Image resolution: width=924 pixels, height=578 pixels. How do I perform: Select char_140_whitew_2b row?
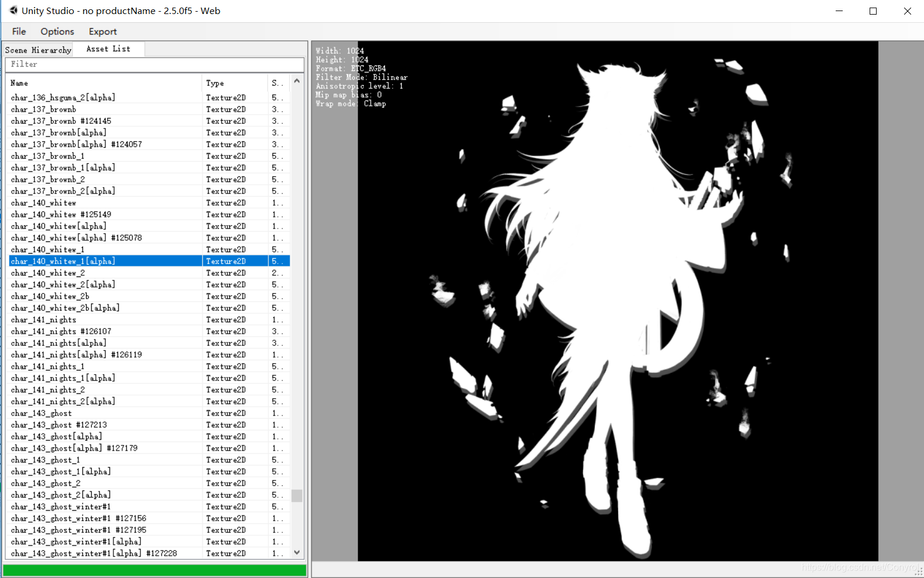149,296
